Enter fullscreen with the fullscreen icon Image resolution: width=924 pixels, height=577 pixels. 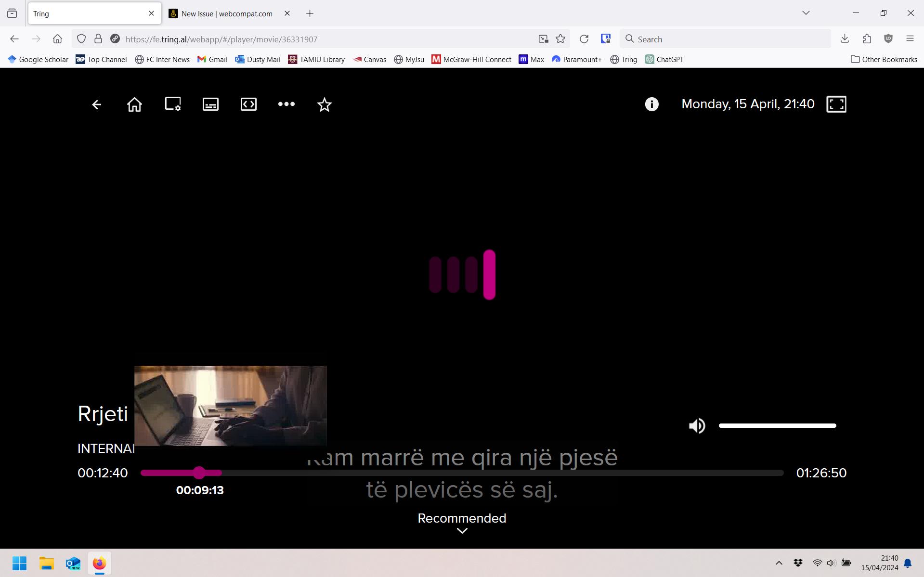836,104
